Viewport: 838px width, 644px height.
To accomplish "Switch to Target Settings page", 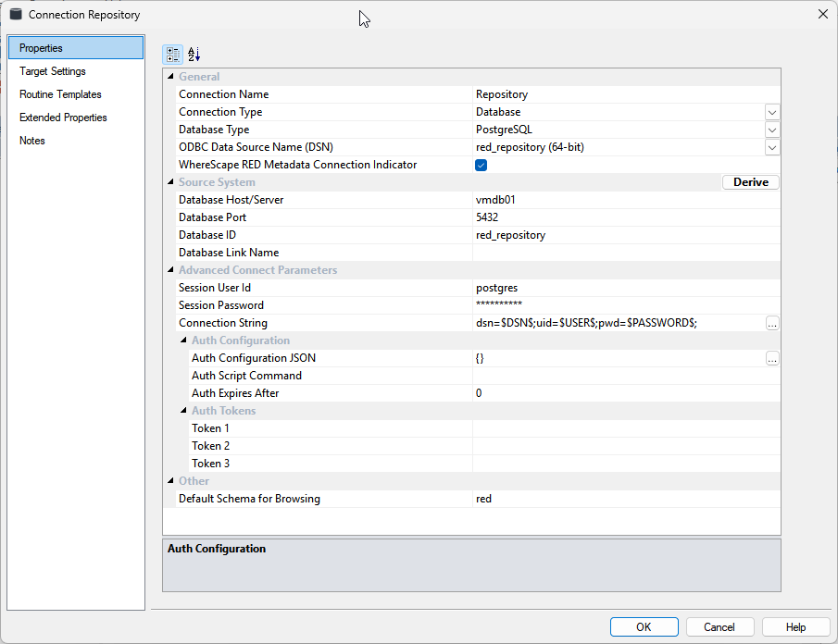I will (53, 71).
